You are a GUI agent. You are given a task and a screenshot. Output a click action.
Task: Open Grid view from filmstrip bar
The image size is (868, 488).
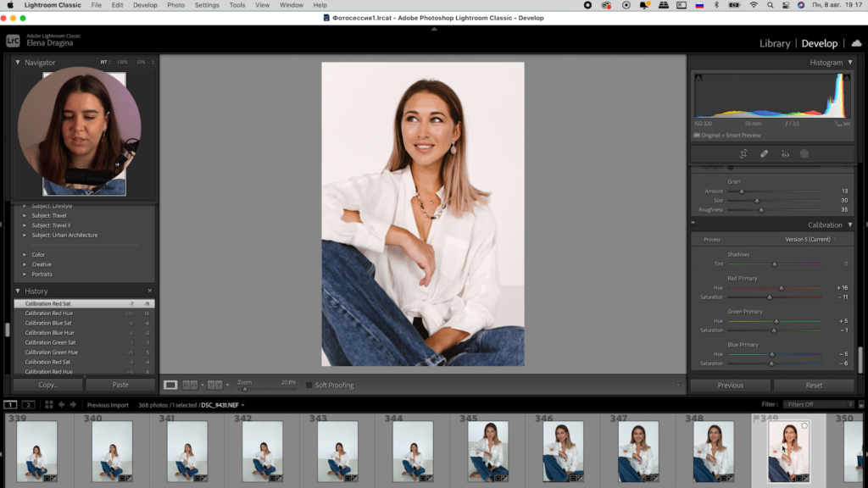48,405
